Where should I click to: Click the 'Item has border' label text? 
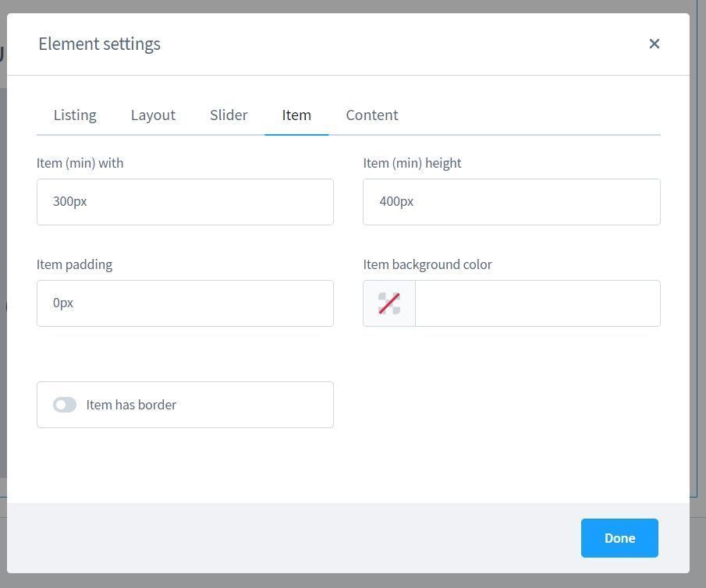click(131, 405)
